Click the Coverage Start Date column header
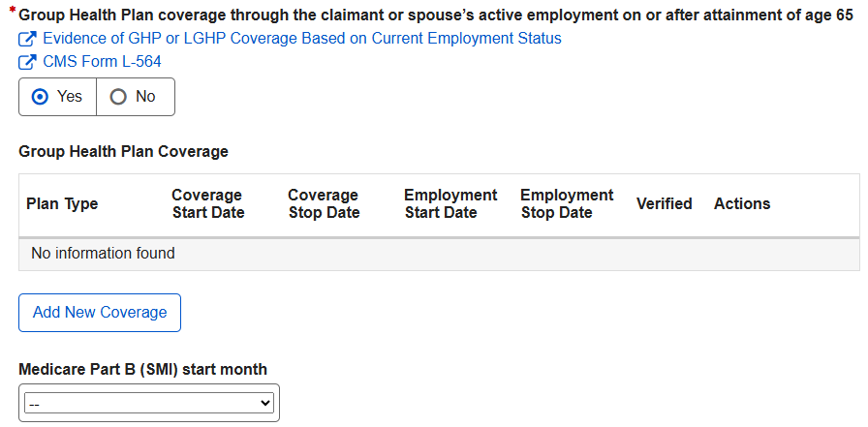The height and width of the screenshot is (427, 868). point(207,204)
